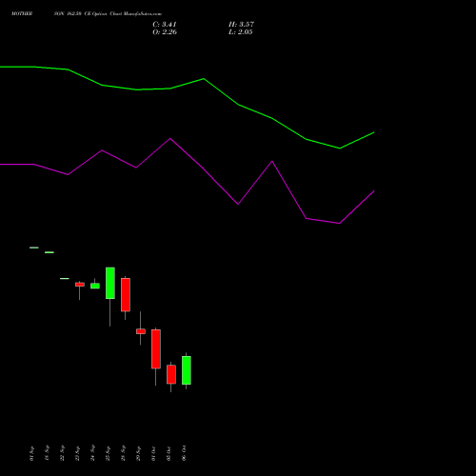
Task: Click the '29 Sep' date axis label
Action: [x=138, y=453]
